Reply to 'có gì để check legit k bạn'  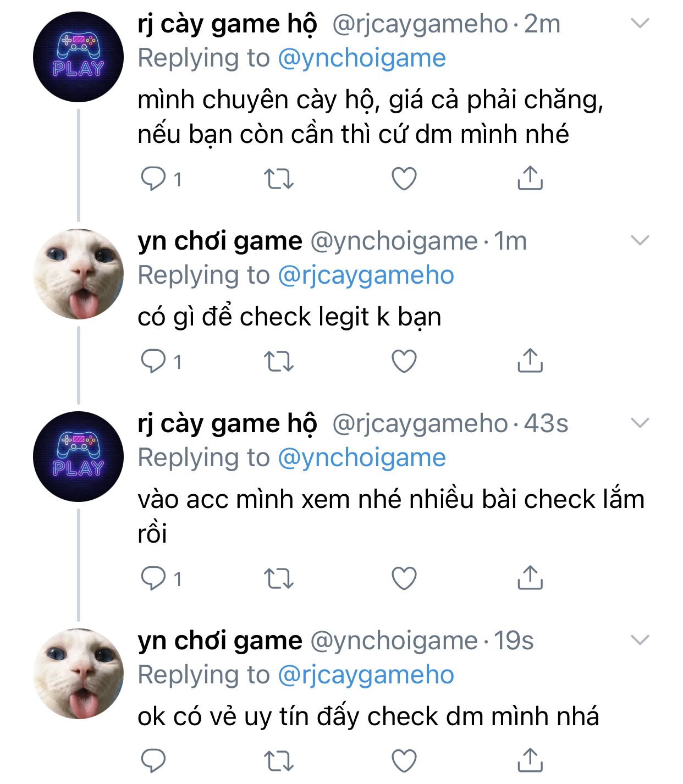[x=153, y=361]
